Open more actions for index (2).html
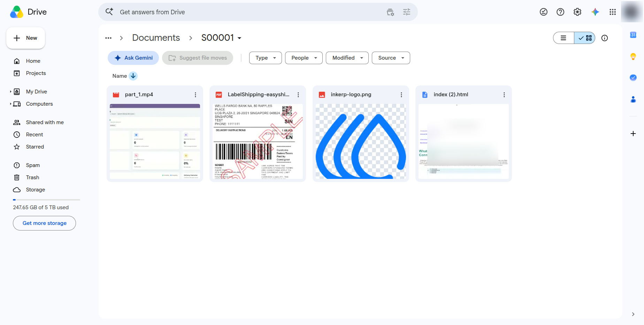This screenshot has width=644, height=325. pos(504,95)
